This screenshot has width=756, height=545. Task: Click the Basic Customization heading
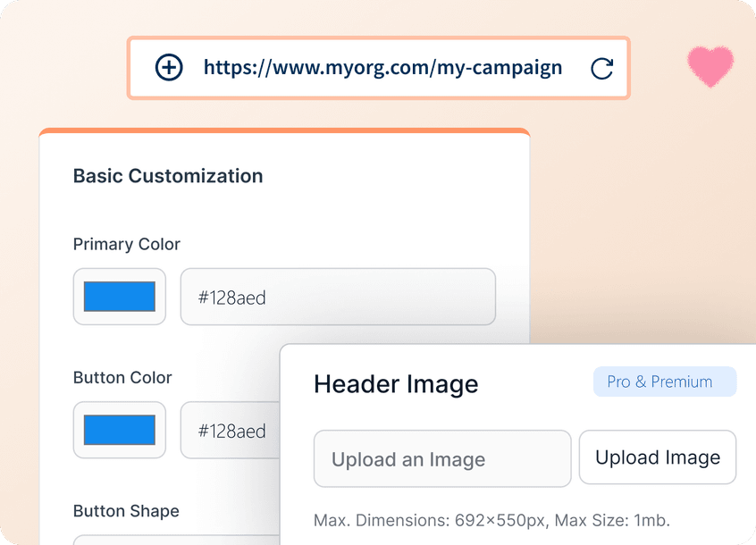pyautogui.click(x=168, y=176)
